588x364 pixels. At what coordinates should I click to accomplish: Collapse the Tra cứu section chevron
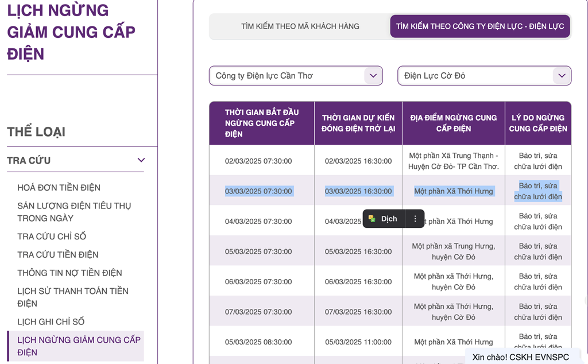[141, 160]
